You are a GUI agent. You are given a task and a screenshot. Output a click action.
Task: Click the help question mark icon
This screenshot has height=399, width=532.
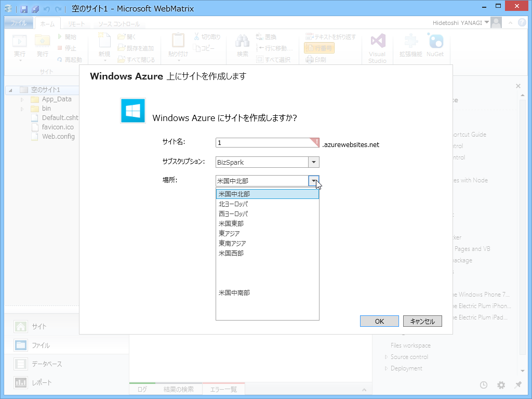[x=522, y=22]
